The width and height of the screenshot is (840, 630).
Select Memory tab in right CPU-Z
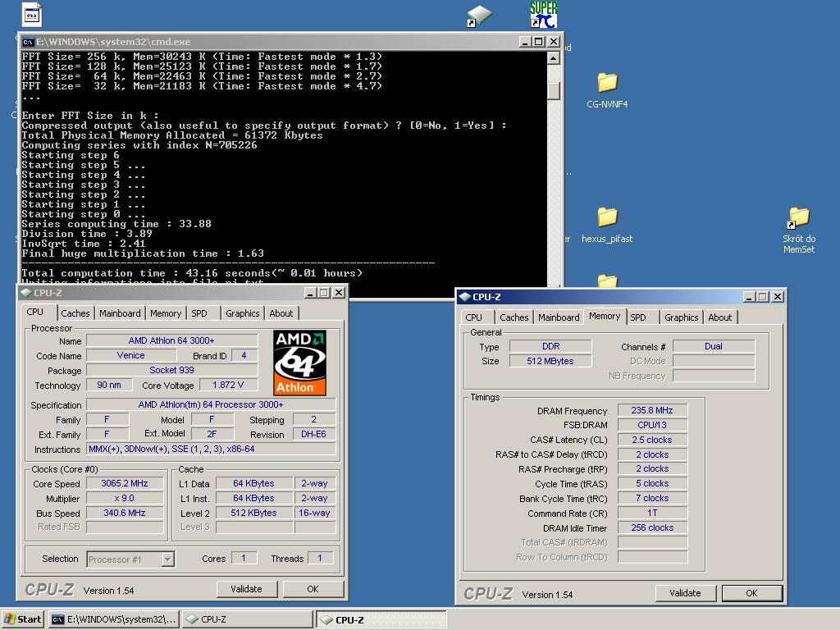point(605,316)
